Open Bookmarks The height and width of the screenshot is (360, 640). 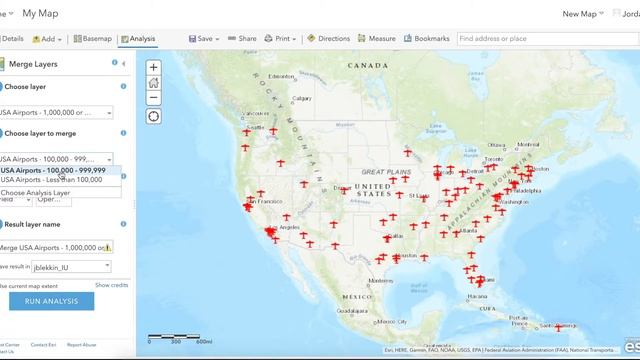(427, 39)
